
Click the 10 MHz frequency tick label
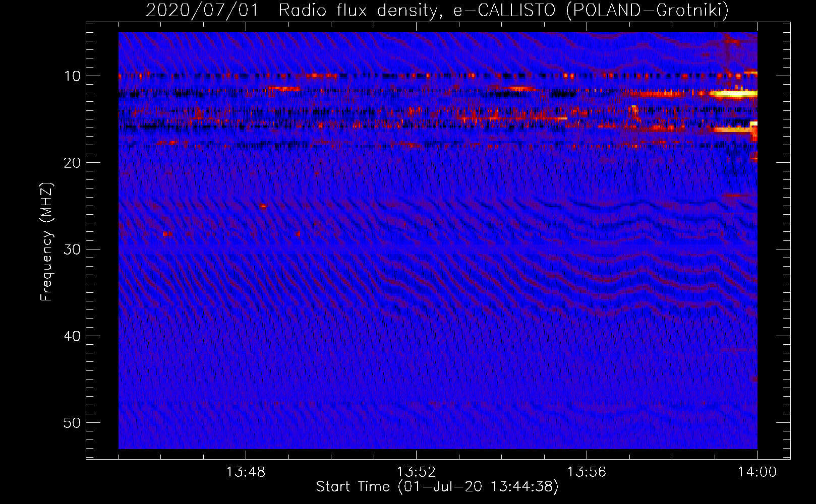click(x=73, y=76)
